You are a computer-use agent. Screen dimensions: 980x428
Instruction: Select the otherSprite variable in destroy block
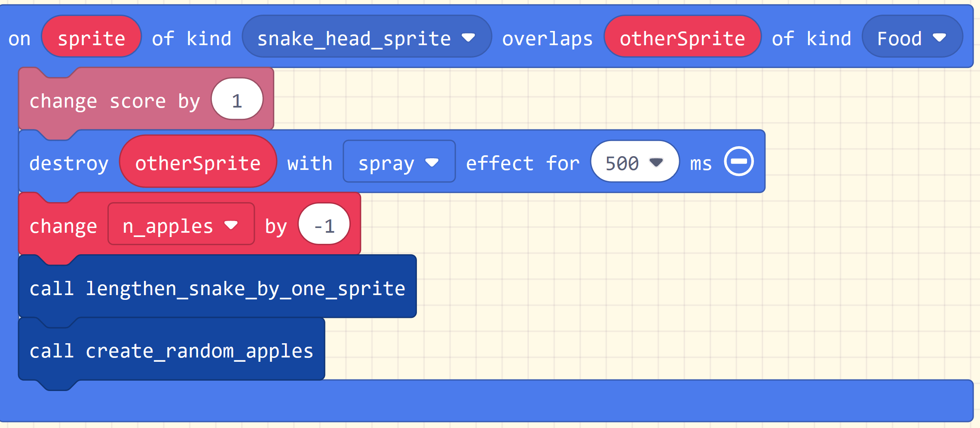(198, 162)
